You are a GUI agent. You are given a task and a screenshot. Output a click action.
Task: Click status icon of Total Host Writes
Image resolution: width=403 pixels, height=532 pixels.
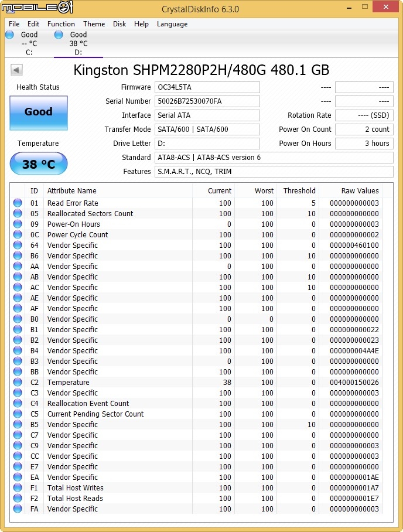coord(18,487)
